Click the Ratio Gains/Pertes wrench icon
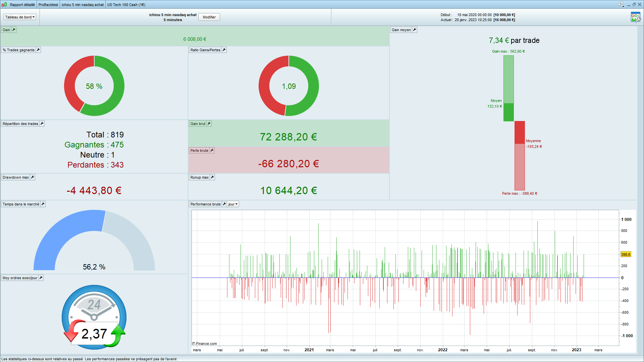Viewport: 644px width, 362px height. (x=224, y=50)
